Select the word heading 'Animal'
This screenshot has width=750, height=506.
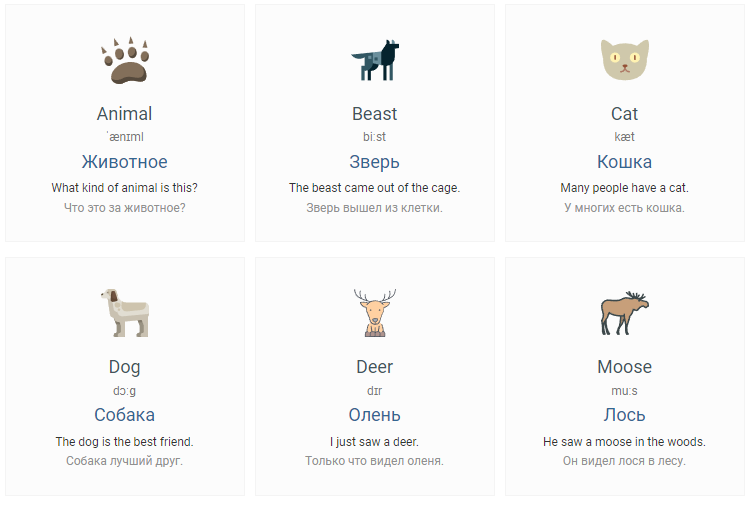(x=124, y=114)
